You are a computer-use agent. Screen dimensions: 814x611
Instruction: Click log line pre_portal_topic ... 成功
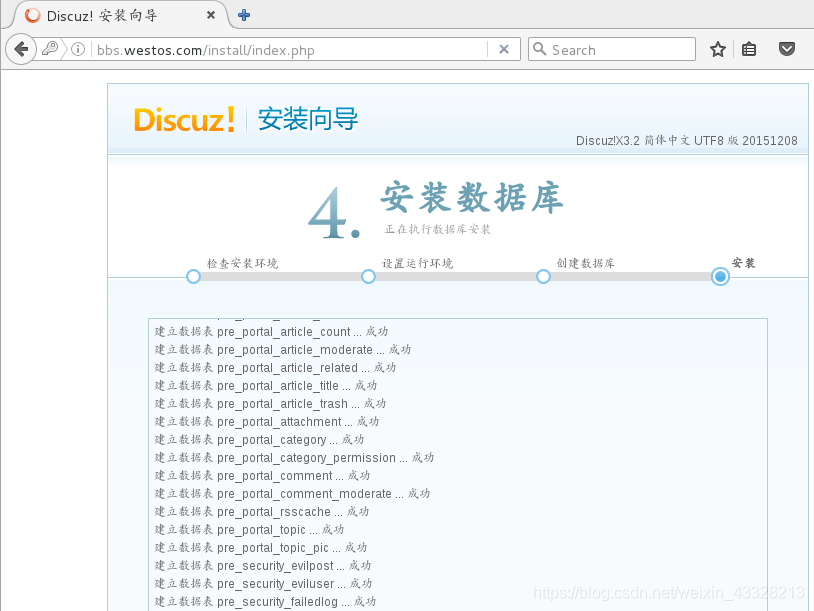click(x=249, y=530)
